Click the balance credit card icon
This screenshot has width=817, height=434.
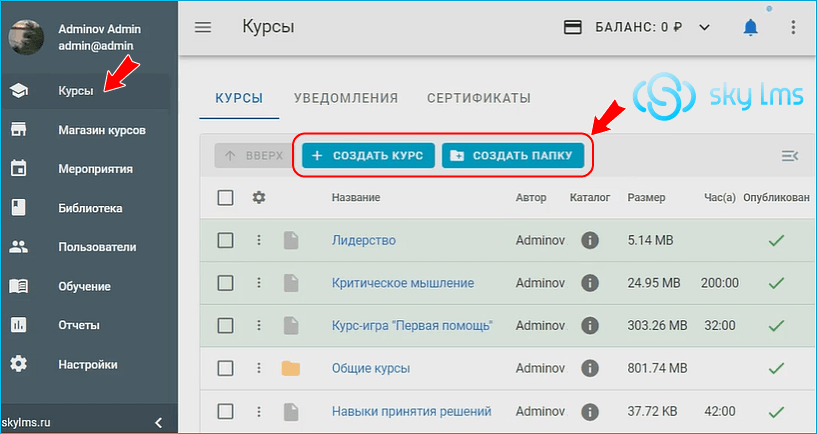(x=573, y=27)
